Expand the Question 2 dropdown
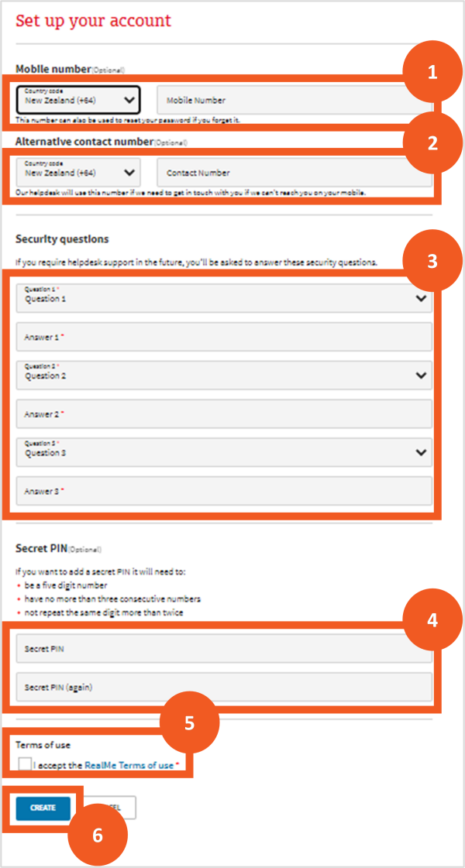 pos(223,375)
